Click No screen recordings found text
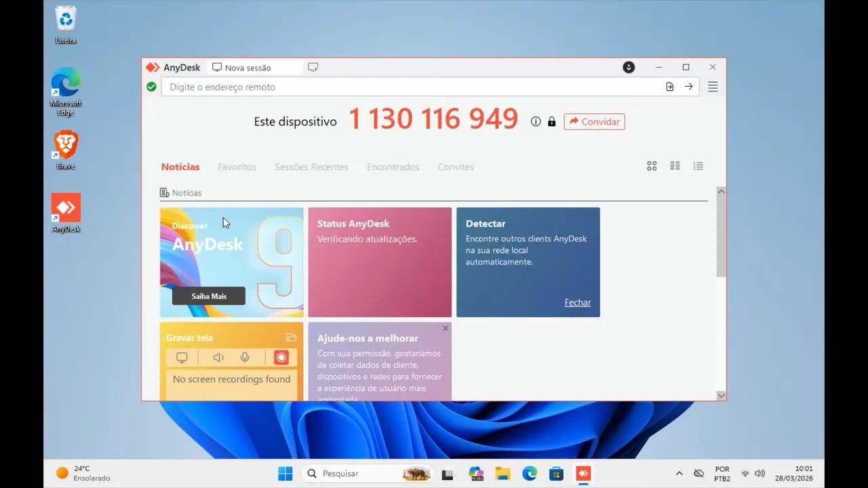 point(231,380)
